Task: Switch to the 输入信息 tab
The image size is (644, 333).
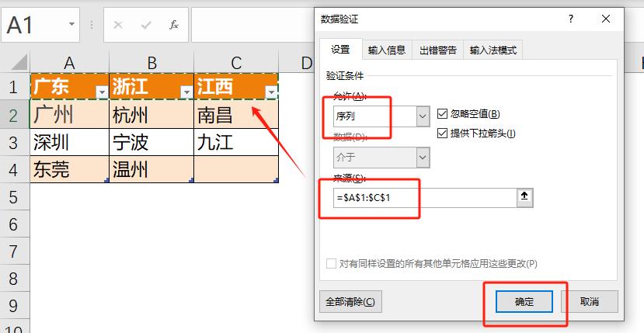Action: click(x=387, y=50)
